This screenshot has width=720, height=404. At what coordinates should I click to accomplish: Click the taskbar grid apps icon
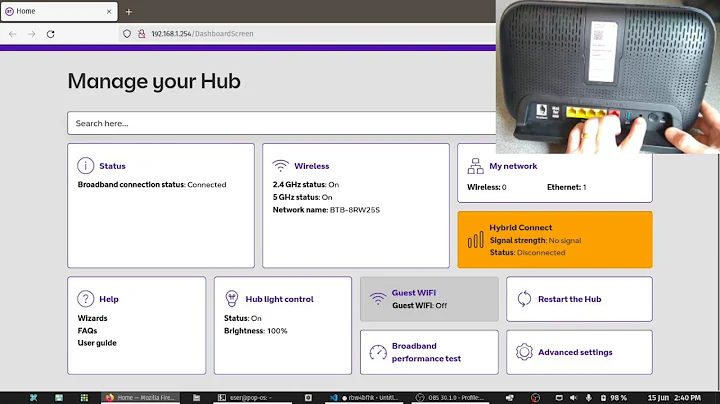(84, 398)
